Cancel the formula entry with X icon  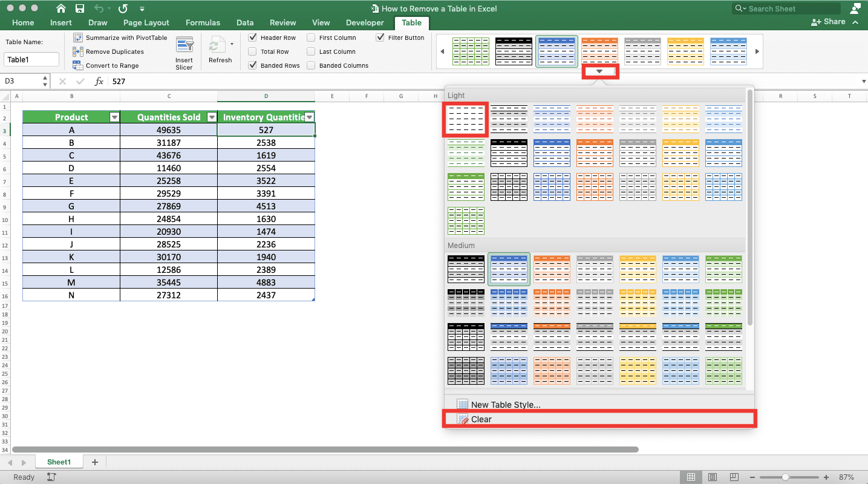[62, 81]
